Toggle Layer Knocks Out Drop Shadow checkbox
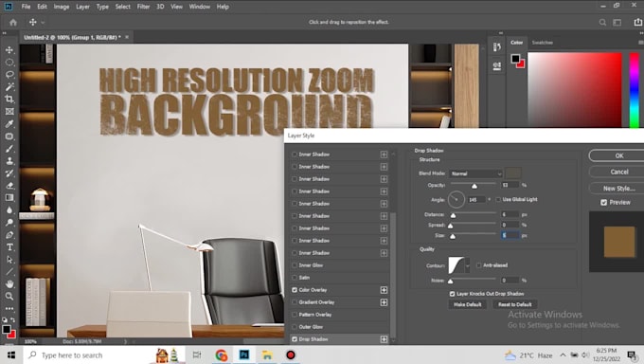The height and width of the screenshot is (364, 644). tap(452, 294)
